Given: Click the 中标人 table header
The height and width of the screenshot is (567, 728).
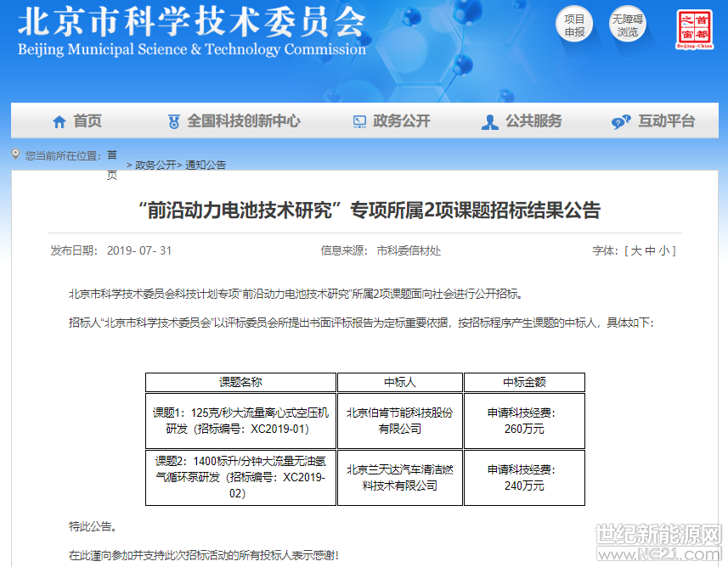Looking at the screenshot, I should 400,382.
